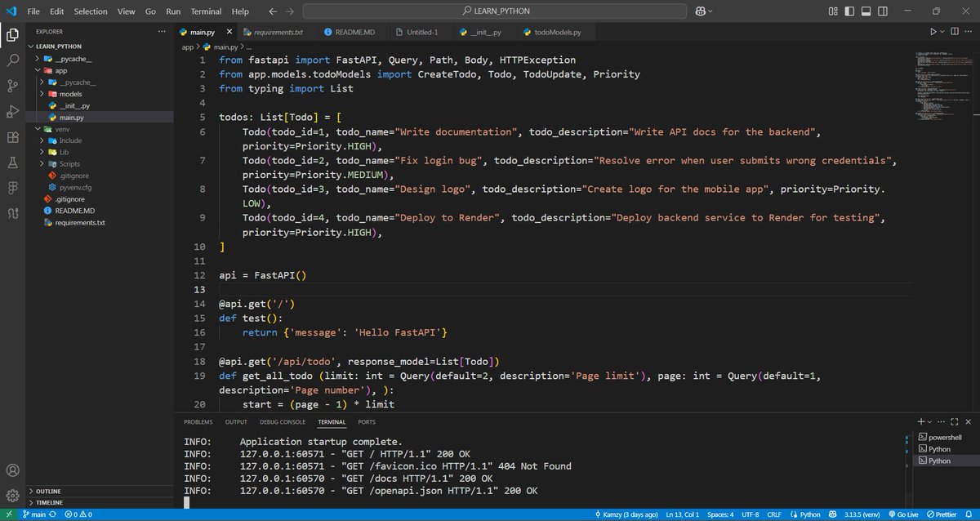This screenshot has width=980, height=521.
Task: Open requirements.txt from the explorer tree
Action: pyautogui.click(x=100, y=222)
